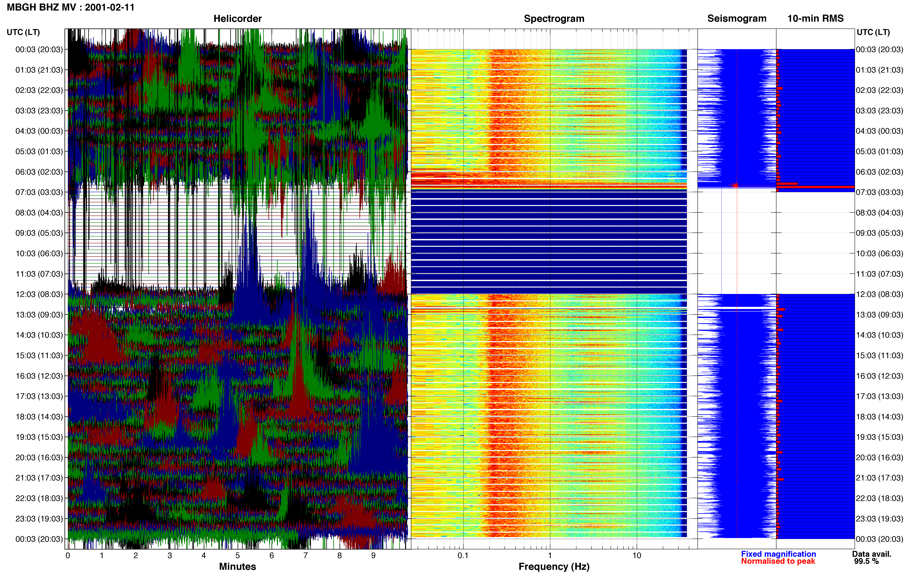Click minute tick label 5 on helicorder axis
Image resolution: width=924 pixels, height=578 pixels.
point(238,555)
